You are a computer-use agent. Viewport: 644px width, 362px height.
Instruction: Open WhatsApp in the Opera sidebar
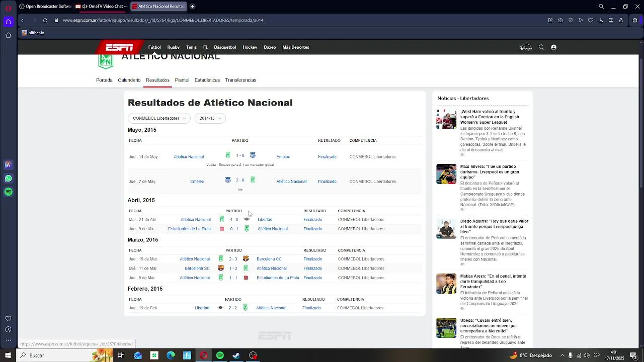point(8,178)
